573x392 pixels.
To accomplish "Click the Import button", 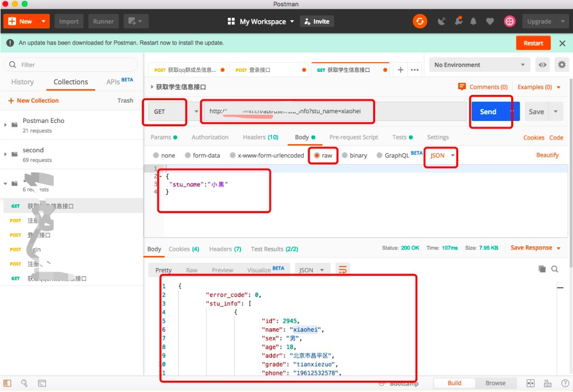I will 69,21.
